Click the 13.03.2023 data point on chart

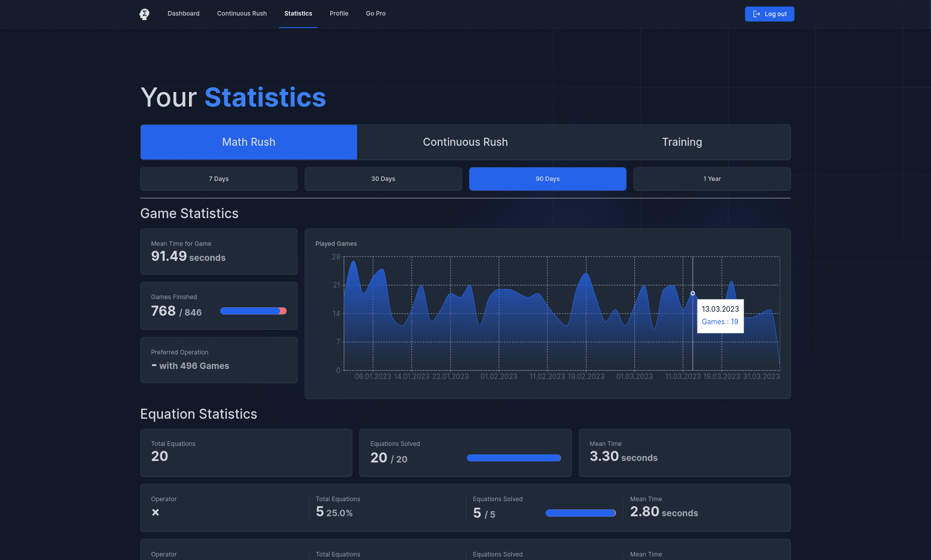(693, 293)
